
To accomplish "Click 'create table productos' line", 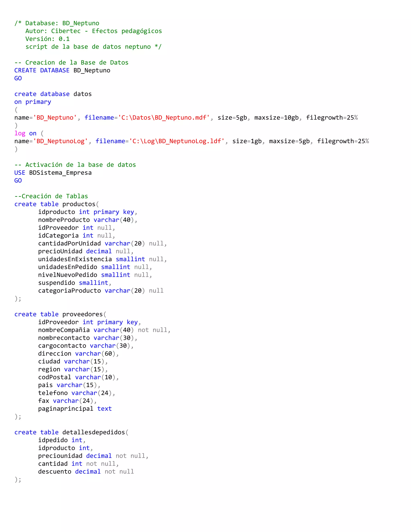I will tap(56, 204).
